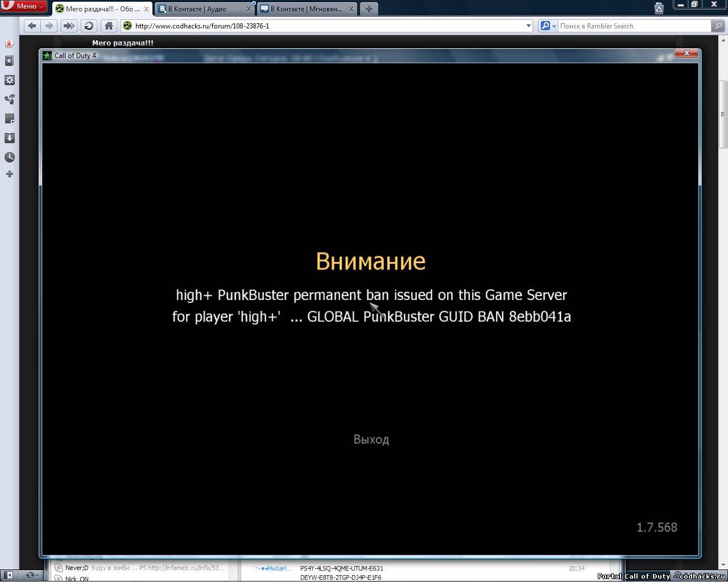The width and height of the screenshot is (728, 582).
Task: Close the Мего раздача tab
Action: [146, 9]
